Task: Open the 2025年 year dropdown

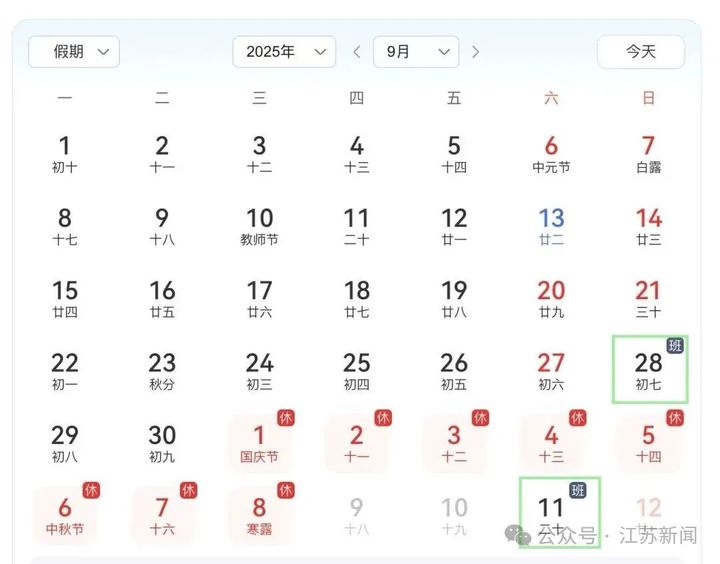Action: pyautogui.click(x=284, y=52)
